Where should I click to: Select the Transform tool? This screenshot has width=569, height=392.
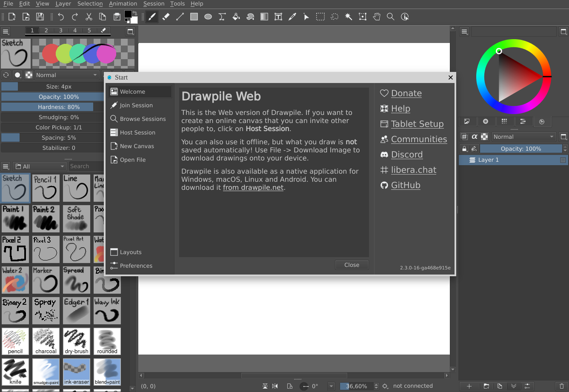tap(363, 17)
